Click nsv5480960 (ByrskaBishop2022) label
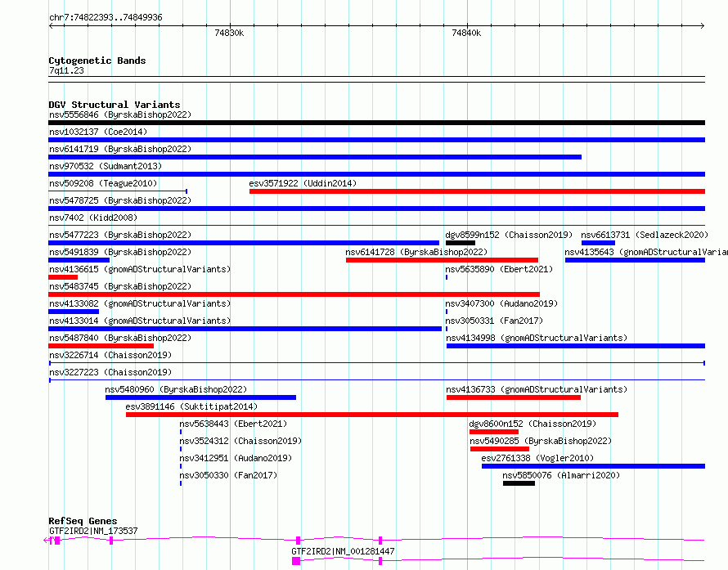This screenshot has width=728, height=570. click(x=176, y=389)
